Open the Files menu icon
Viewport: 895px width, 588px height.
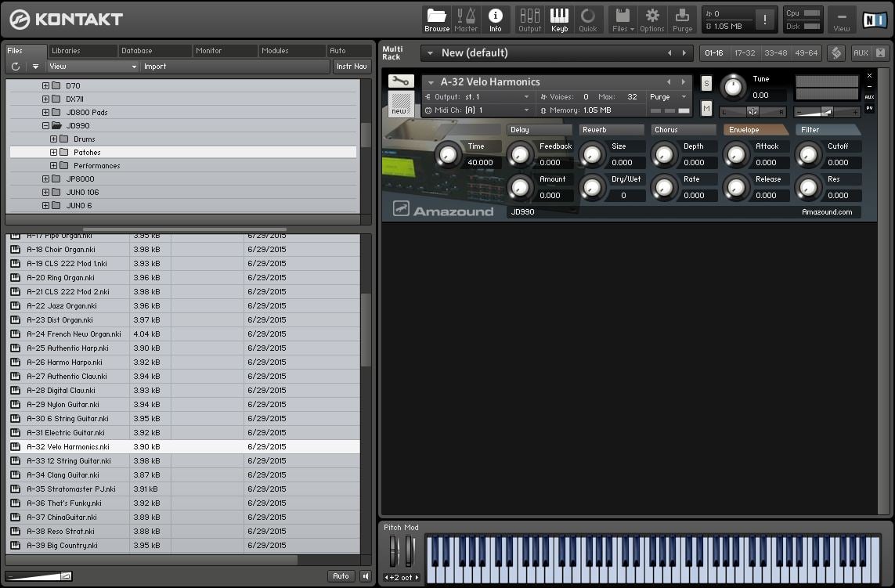(623, 20)
